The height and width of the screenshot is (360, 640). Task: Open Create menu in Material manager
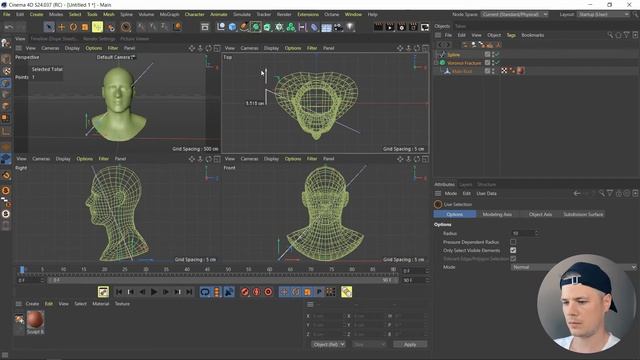[x=32, y=304]
